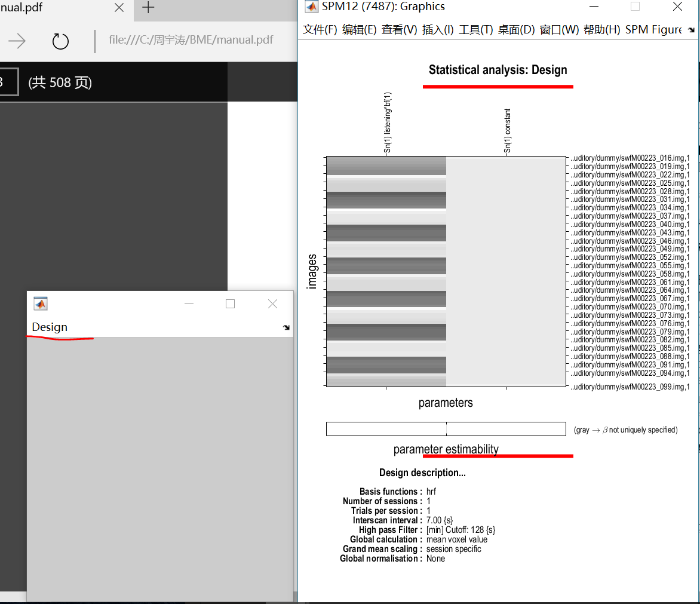The image size is (700, 604).
Task: Click the forward navigation arrow in the browser
Action: (17, 41)
